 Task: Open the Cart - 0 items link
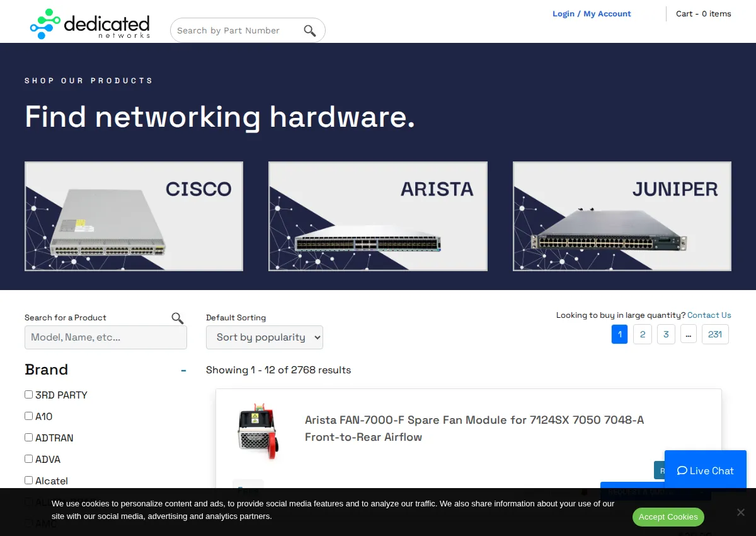coord(703,14)
